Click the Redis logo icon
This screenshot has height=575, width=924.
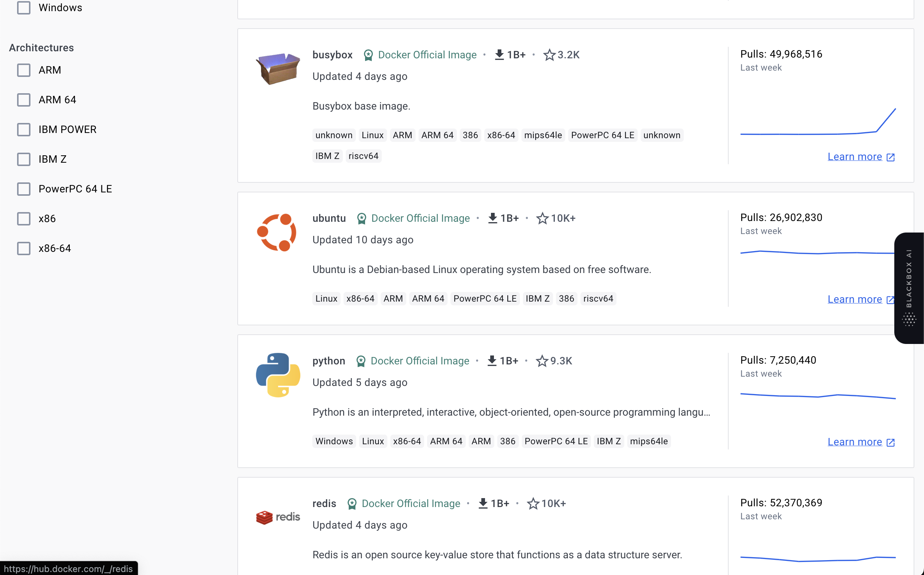278,517
